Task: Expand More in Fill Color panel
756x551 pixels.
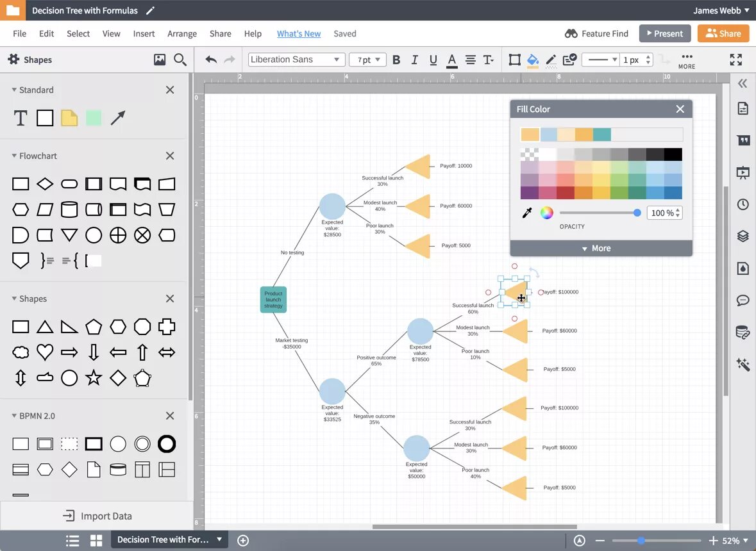Action: point(601,248)
